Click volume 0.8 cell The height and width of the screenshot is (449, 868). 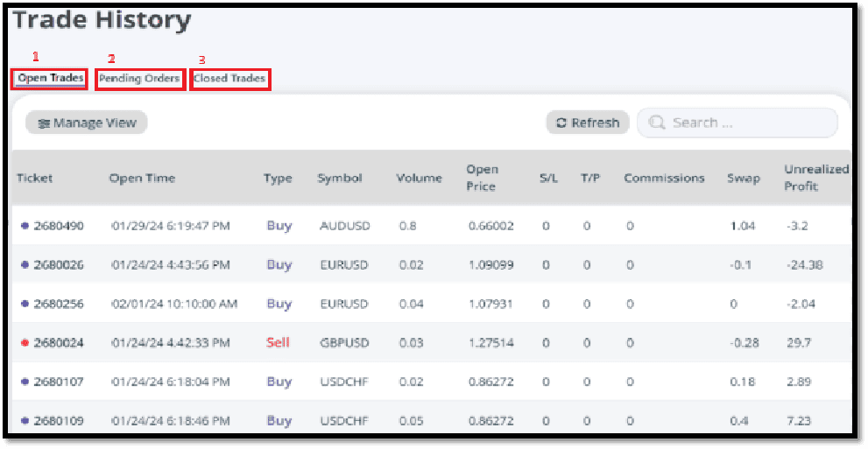pos(407,226)
